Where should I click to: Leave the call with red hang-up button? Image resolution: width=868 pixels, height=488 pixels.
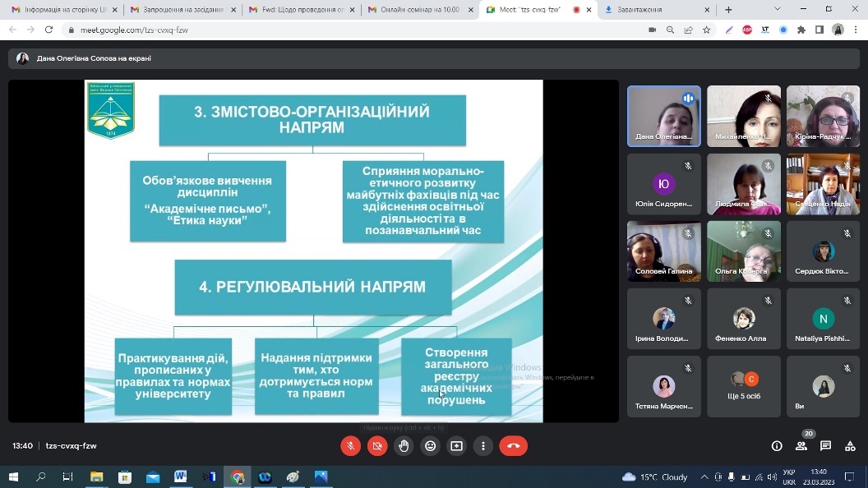pos(513,446)
